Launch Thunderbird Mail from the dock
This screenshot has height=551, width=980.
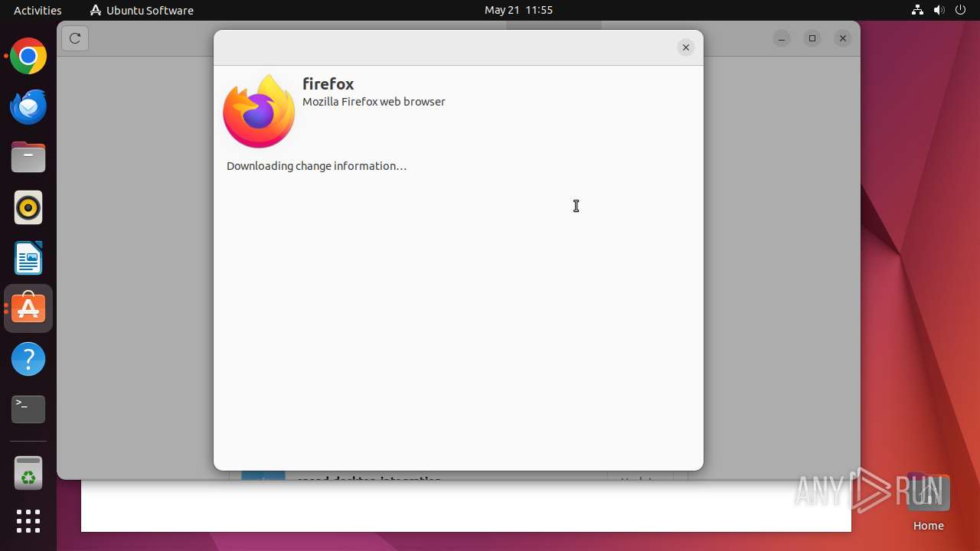tap(28, 107)
